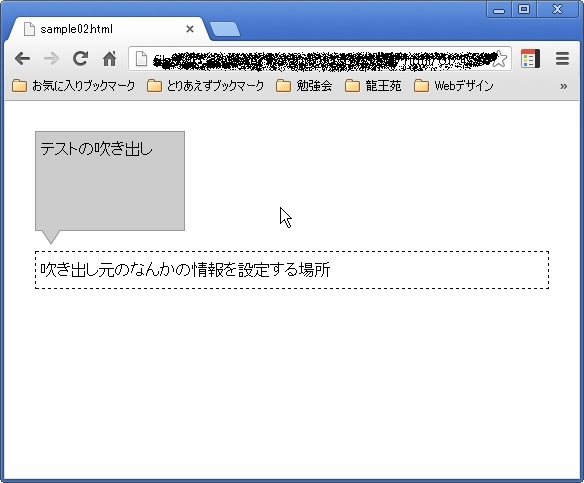Viewport: 584px width, 483px height.
Task: Click the dashed 吹き出し元 information box
Action: [x=292, y=270]
